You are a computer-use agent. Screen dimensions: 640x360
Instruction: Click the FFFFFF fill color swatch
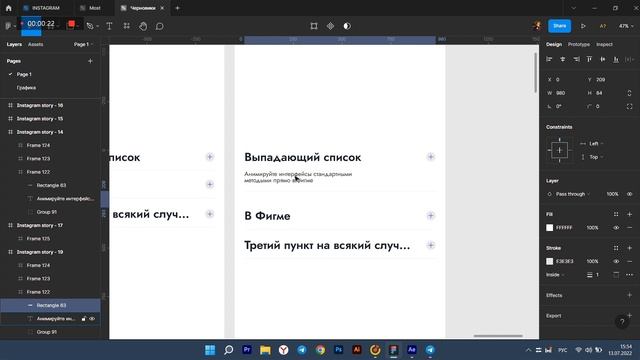tap(549, 228)
